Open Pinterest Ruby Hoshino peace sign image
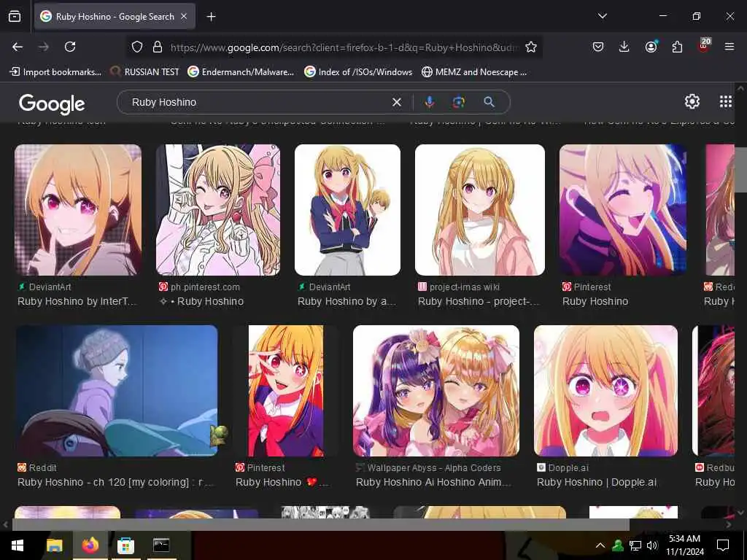This screenshot has width=747, height=560. (286, 391)
